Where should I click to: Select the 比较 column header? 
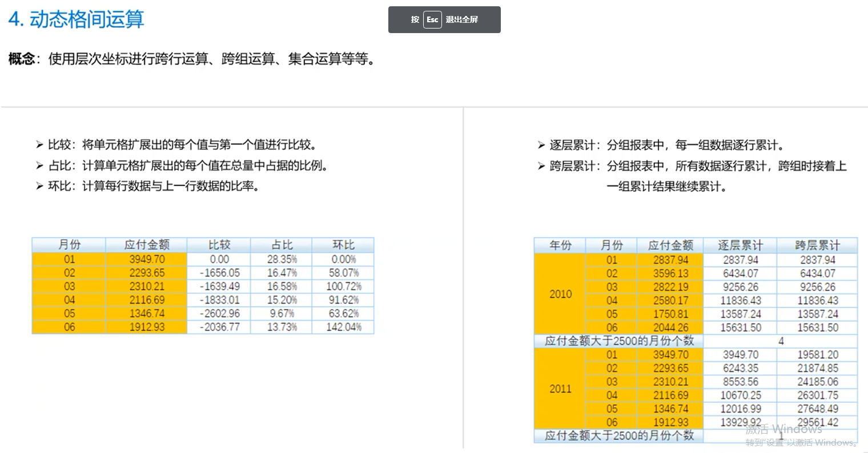point(219,245)
